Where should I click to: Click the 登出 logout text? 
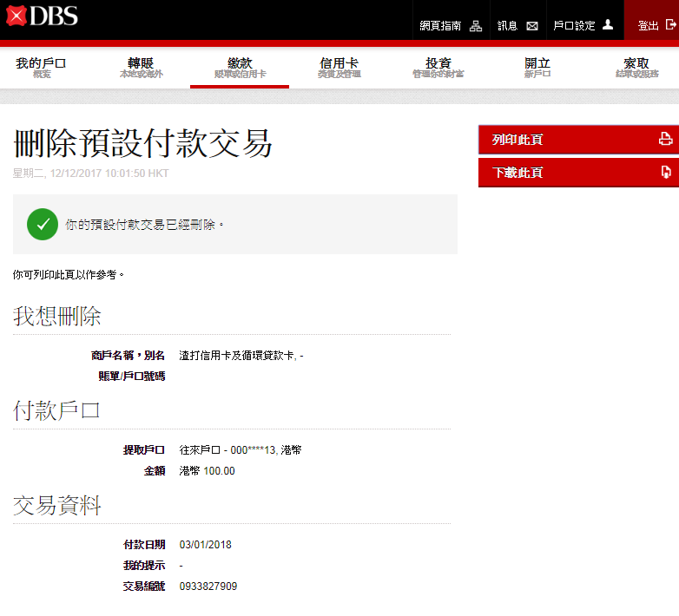(x=648, y=26)
